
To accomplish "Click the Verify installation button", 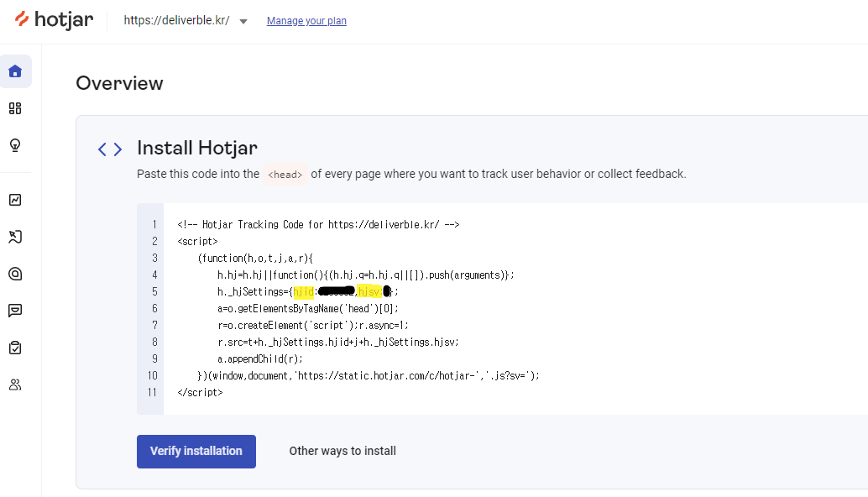I will coord(196,452).
